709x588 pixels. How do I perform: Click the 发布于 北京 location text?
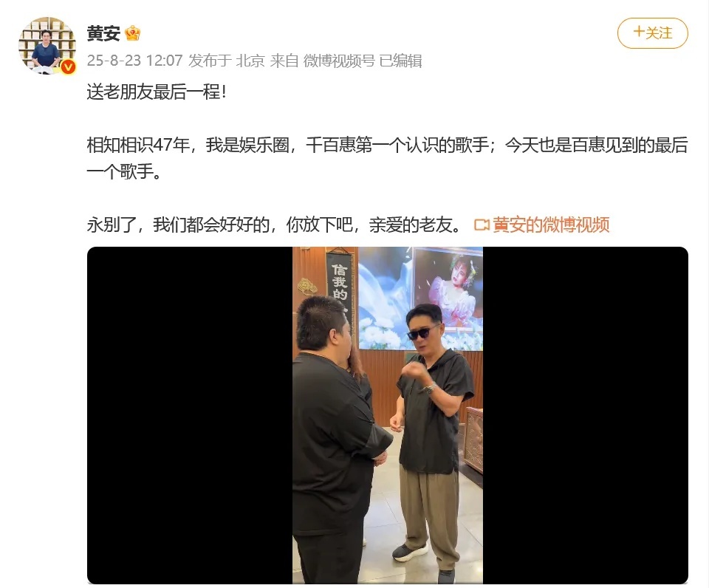226,61
